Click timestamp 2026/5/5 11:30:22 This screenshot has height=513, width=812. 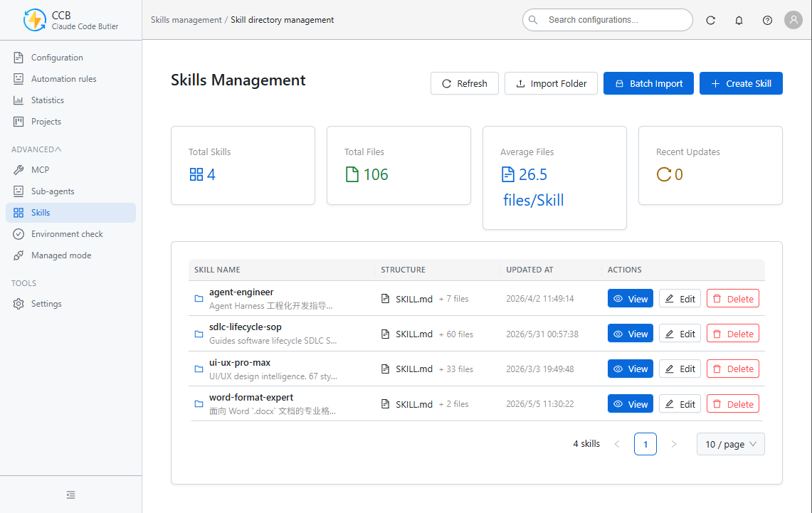(x=539, y=403)
